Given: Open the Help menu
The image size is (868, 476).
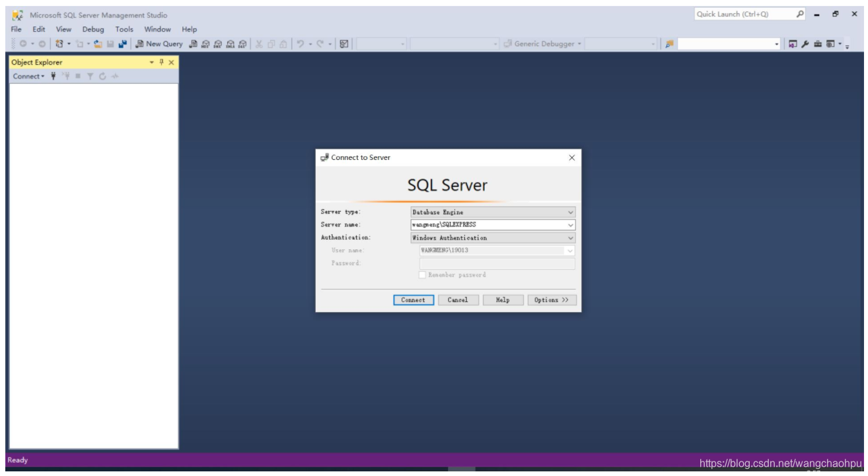Looking at the screenshot, I should 190,29.
